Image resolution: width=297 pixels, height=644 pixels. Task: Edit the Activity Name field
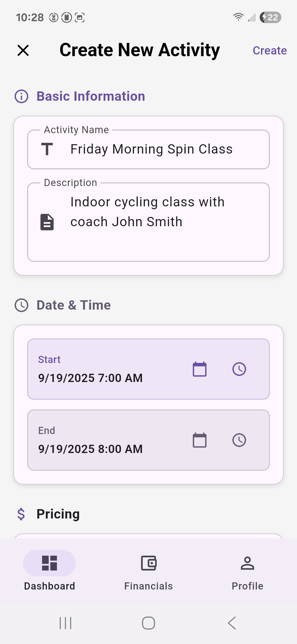tap(151, 149)
